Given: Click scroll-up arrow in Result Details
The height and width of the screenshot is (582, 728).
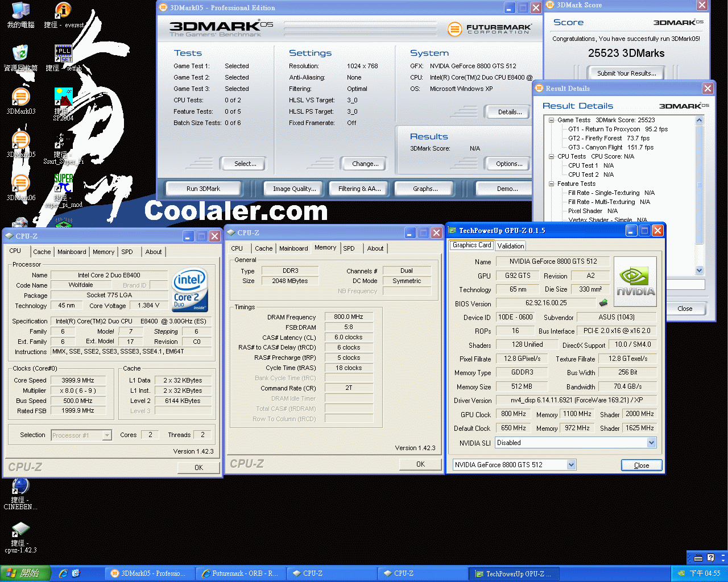Looking at the screenshot, I should tap(699, 120).
